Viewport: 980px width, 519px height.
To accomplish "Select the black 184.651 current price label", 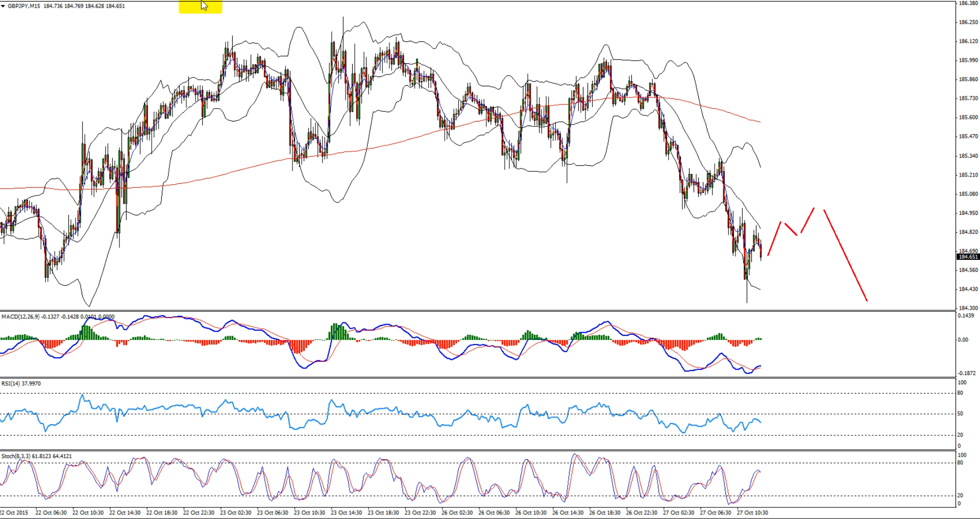I will (x=967, y=257).
